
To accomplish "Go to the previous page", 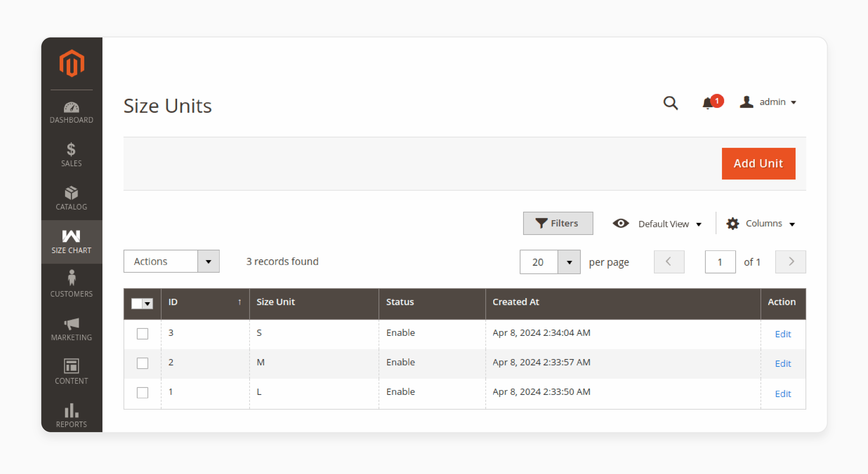I will [669, 262].
